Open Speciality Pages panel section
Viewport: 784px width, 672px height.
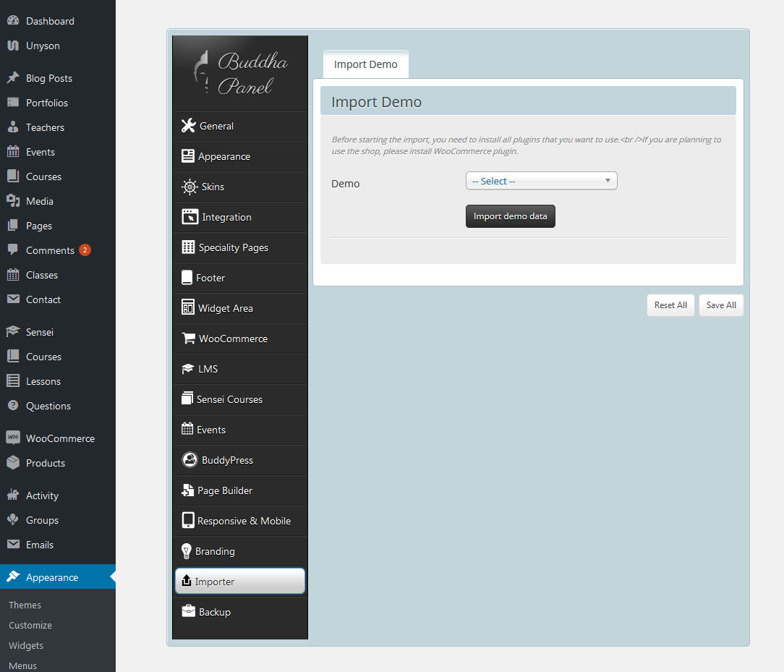[233, 247]
